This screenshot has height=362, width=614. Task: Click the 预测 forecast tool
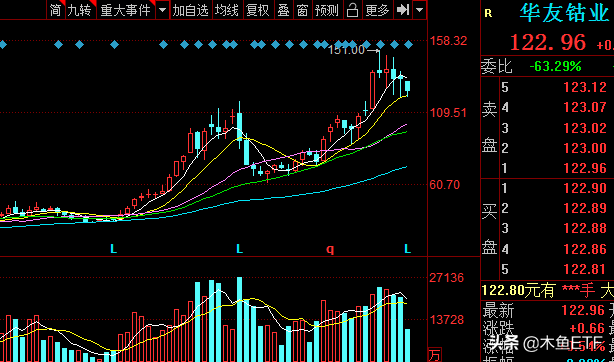pos(327,10)
